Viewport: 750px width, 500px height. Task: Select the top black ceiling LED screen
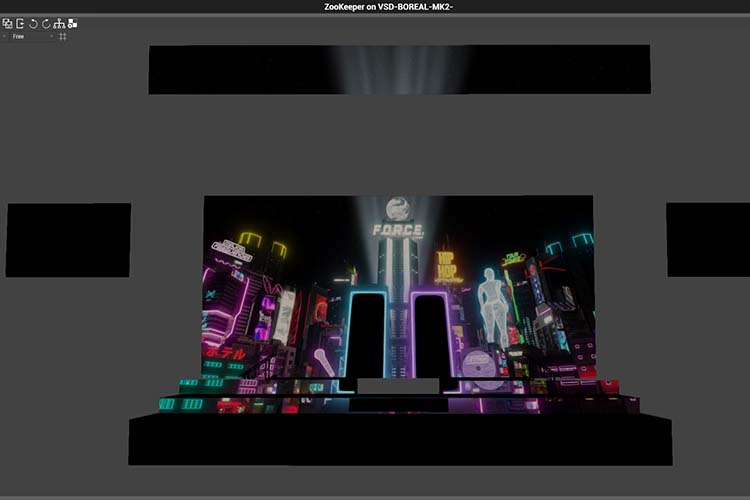click(399, 69)
